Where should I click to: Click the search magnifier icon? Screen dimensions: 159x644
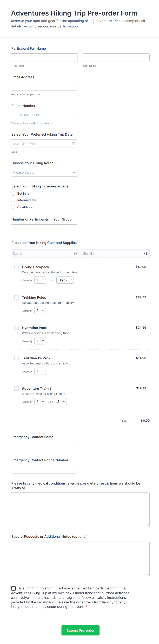[75, 253]
